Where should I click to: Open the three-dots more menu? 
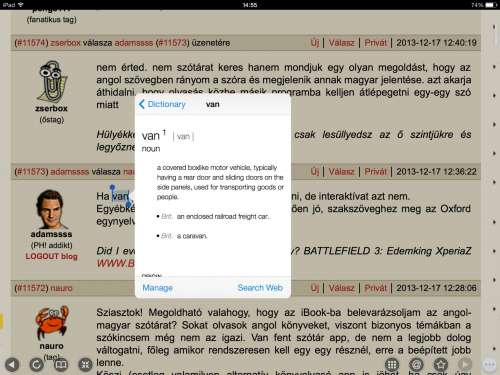point(489,364)
